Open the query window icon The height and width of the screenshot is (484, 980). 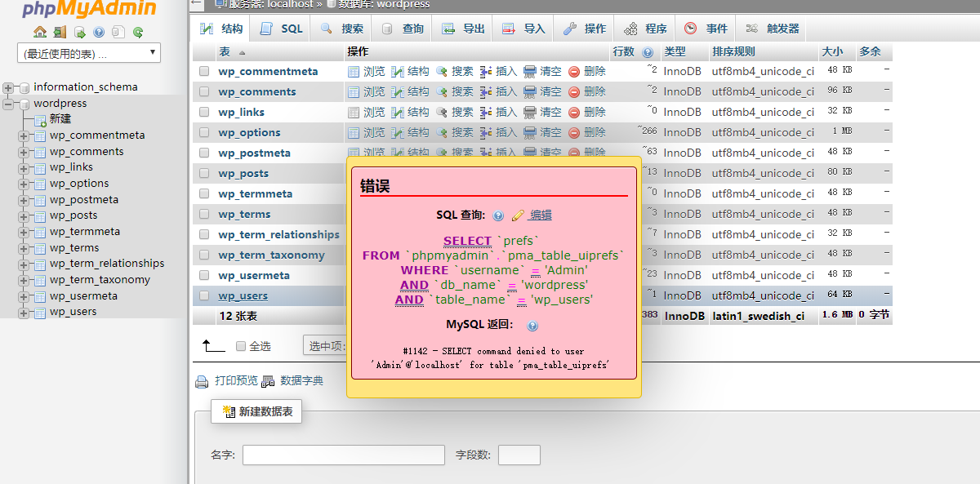pos(79,33)
